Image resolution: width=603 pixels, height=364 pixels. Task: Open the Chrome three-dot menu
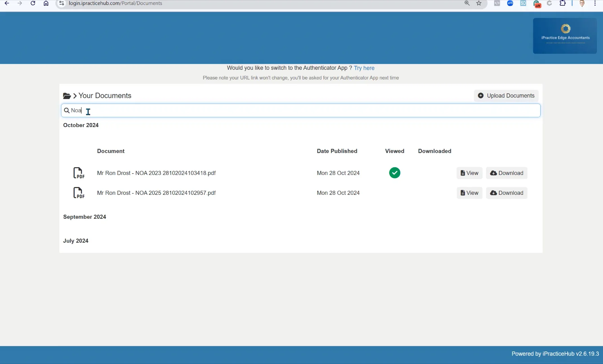point(595,3)
